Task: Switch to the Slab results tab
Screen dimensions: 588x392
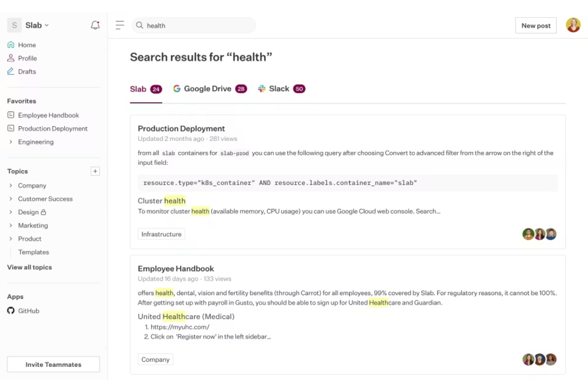Action: click(146, 89)
